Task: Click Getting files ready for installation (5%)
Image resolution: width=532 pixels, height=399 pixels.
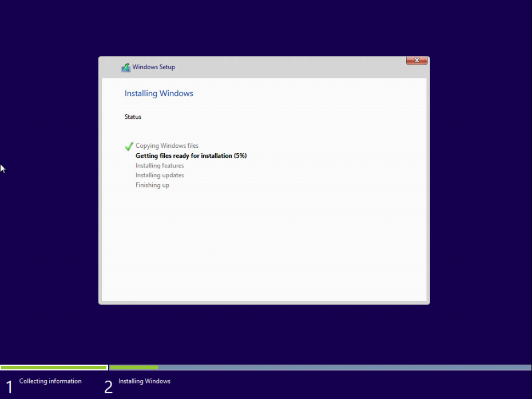Action: coord(191,155)
